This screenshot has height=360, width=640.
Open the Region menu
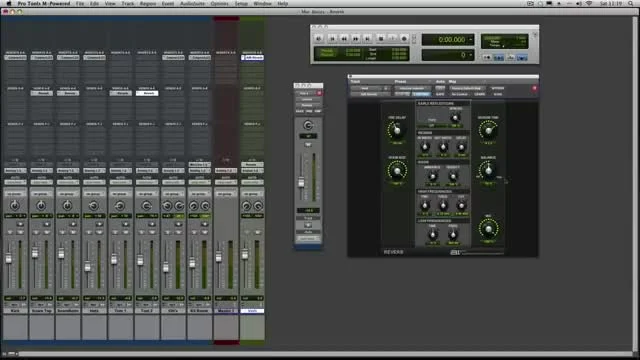148,4
